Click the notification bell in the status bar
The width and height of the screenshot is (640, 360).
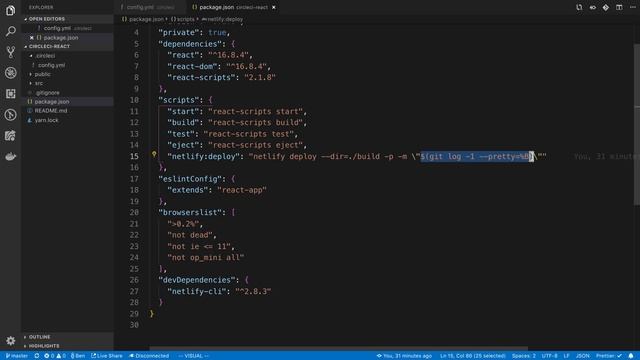[631, 356]
